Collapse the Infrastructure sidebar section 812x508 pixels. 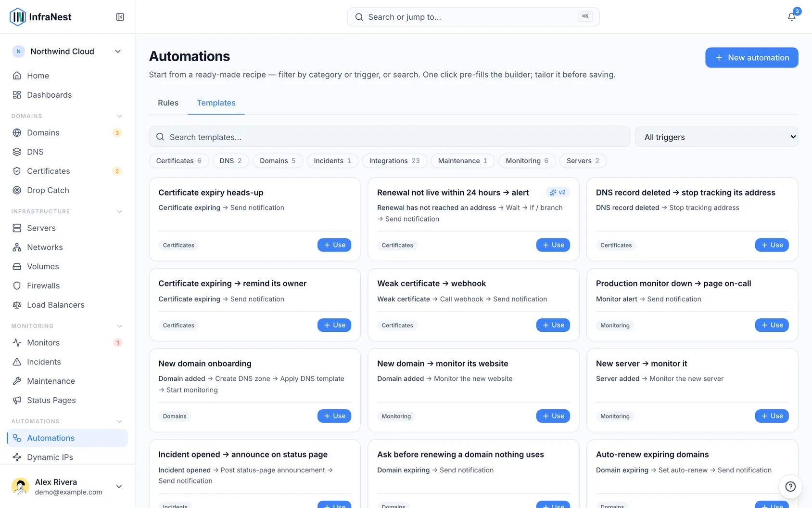(119, 211)
